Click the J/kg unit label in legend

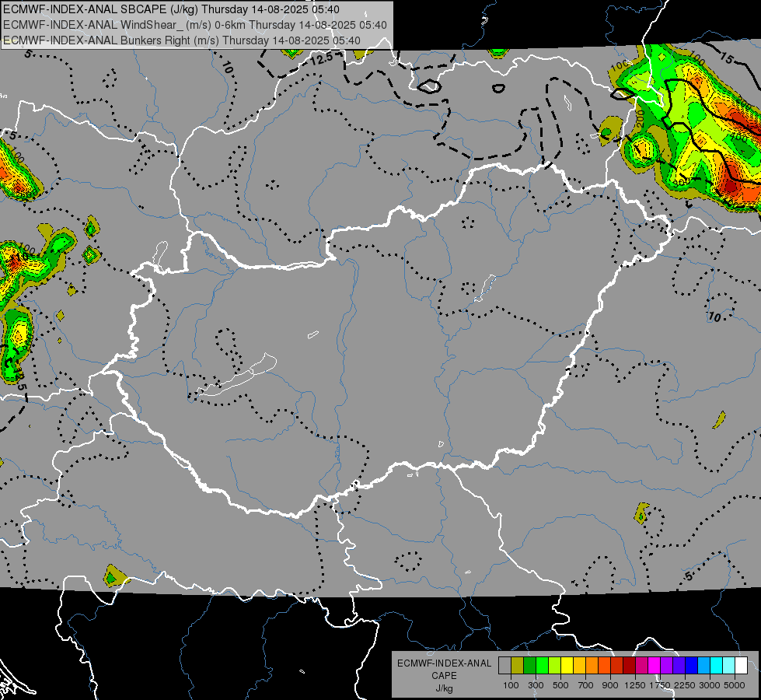pos(444,688)
